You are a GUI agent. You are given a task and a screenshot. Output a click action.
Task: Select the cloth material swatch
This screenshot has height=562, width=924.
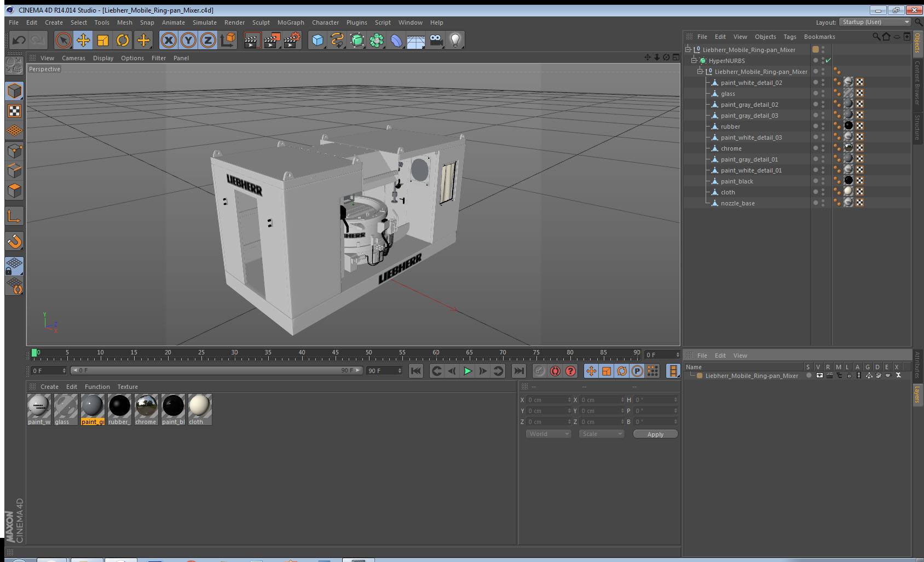(x=199, y=409)
